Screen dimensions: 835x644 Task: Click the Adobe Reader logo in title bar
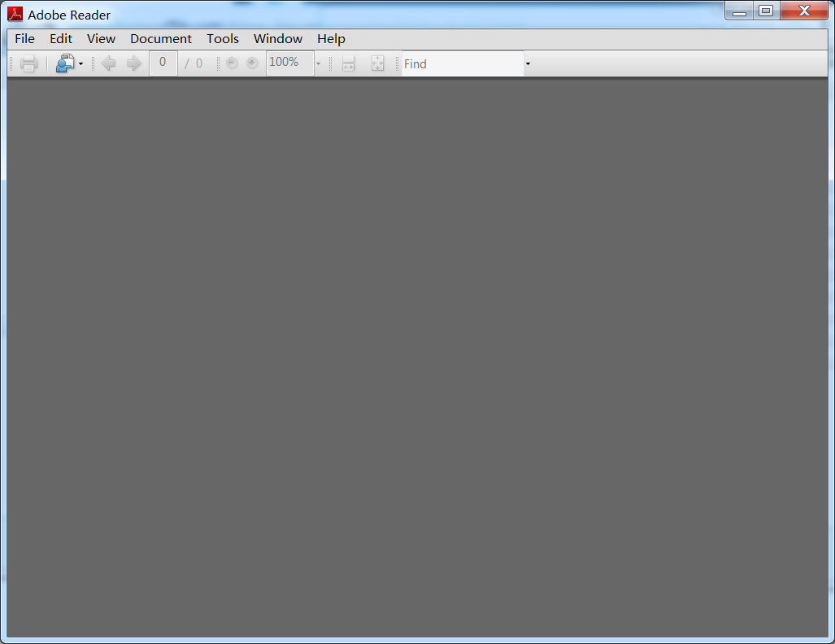(15, 14)
